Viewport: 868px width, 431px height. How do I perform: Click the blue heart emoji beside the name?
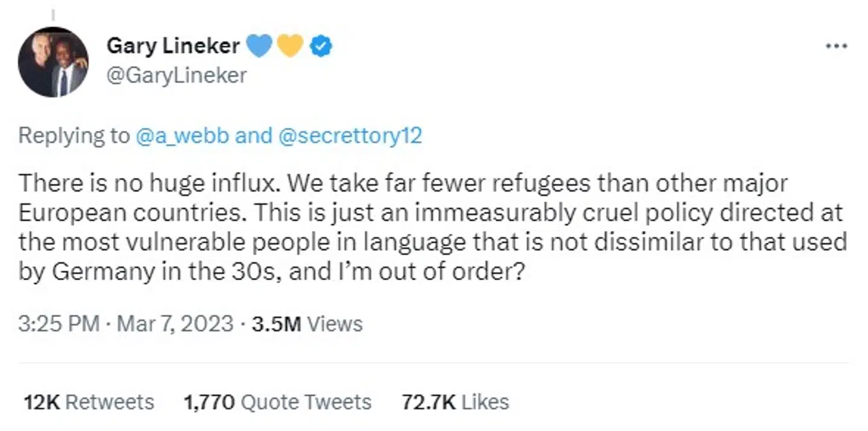pos(259,46)
